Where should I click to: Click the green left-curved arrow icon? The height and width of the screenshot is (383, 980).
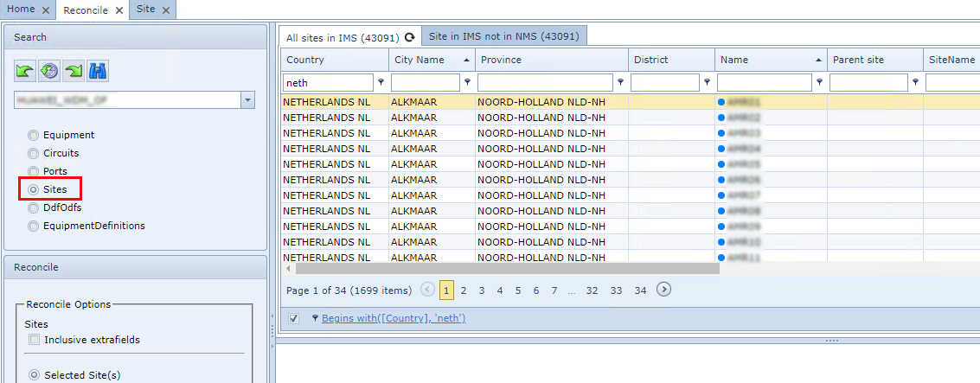[x=25, y=71]
